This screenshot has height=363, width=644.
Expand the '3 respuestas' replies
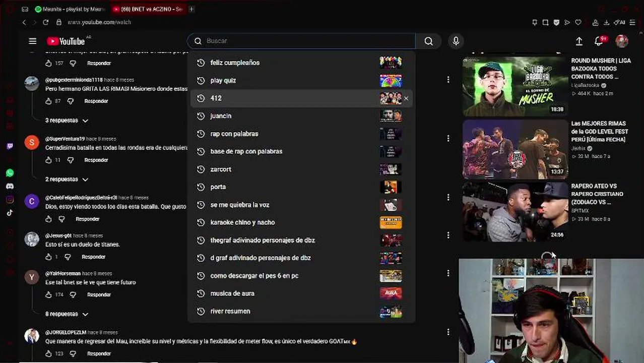pos(67,120)
